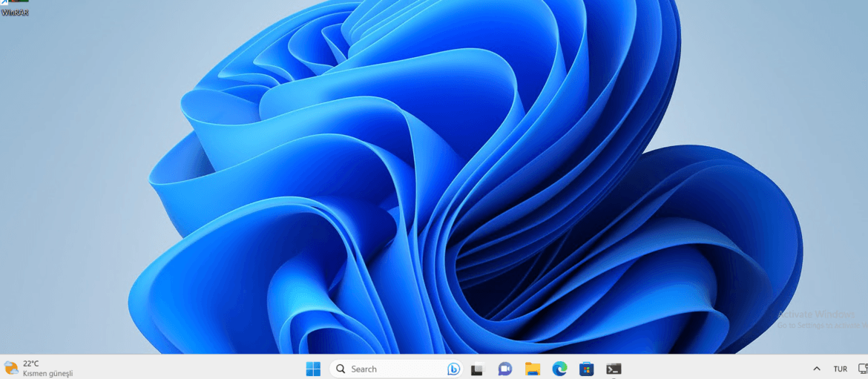Screen dimensions: 868x379
Task: Open the TUR input language switcher
Action: click(840, 369)
